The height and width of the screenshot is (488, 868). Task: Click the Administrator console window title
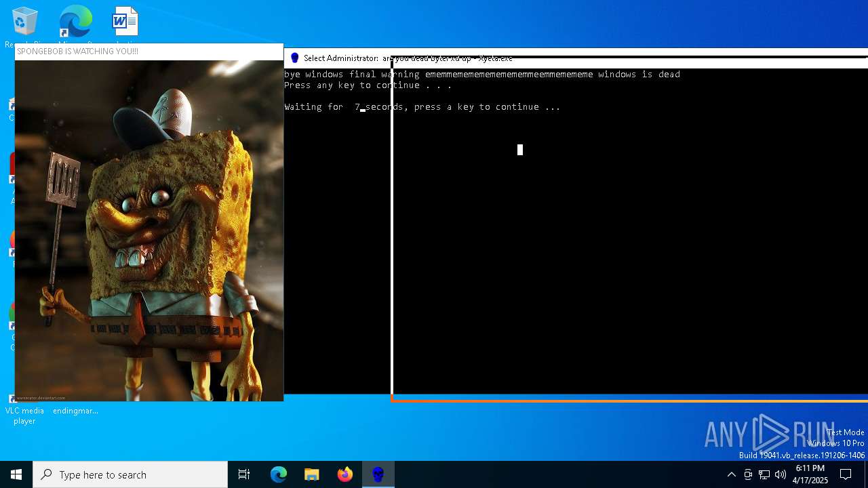(x=408, y=58)
